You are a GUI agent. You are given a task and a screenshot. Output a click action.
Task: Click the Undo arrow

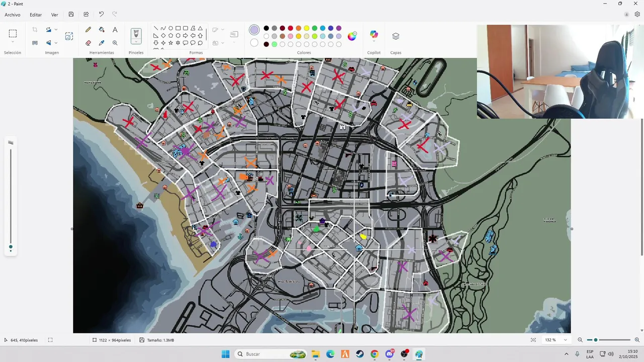[101, 15]
